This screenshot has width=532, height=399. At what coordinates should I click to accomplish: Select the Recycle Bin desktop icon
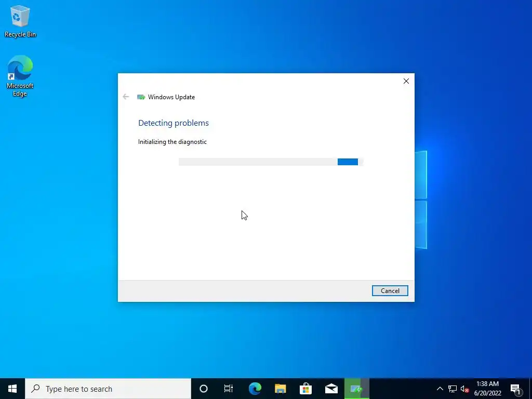point(20,22)
